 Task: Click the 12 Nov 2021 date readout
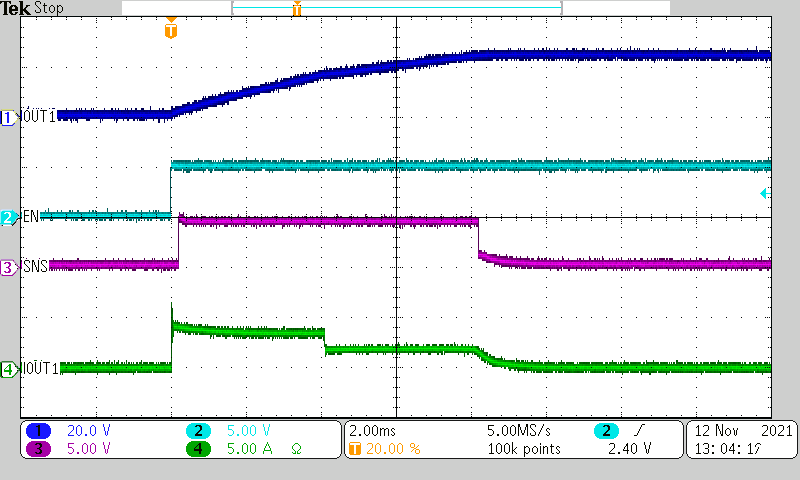click(743, 431)
